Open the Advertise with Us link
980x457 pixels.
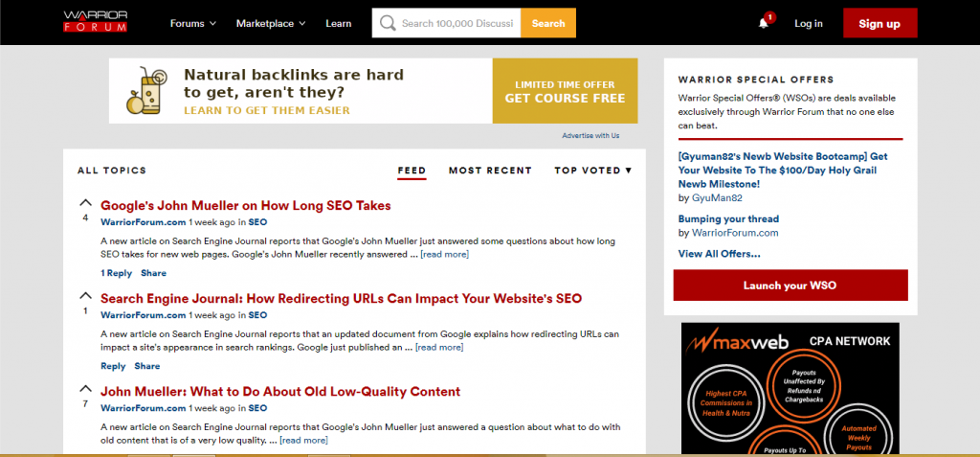pos(590,135)
